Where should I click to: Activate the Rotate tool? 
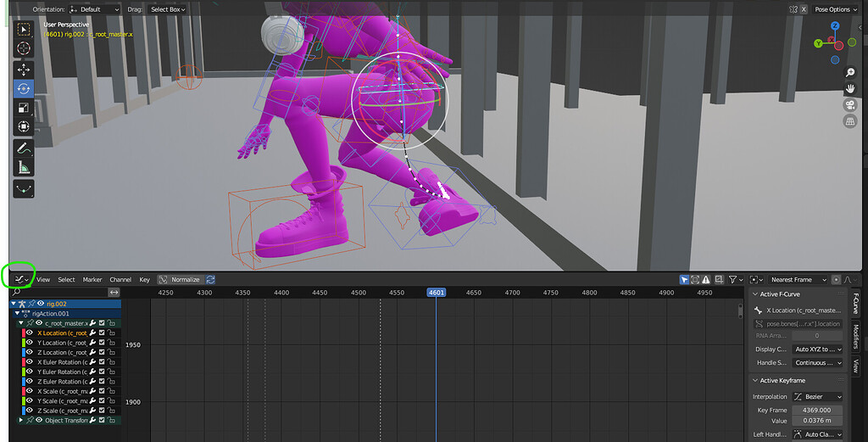(x=23, y=88)
